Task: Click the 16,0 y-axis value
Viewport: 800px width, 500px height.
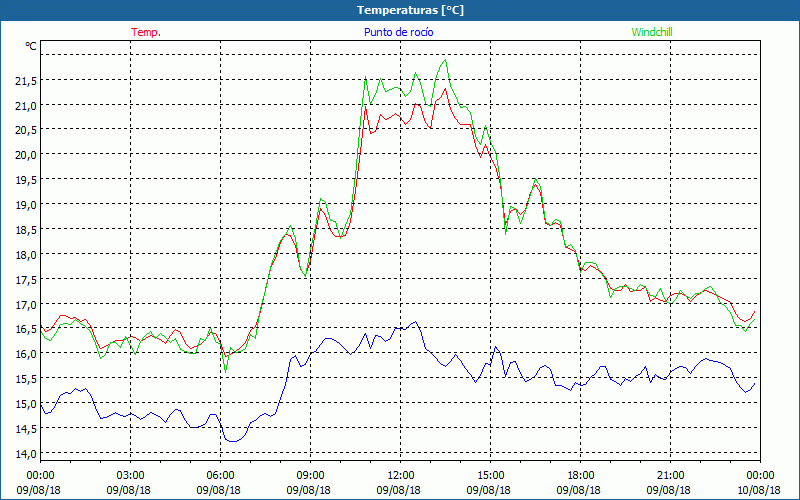Action: (26, 354)
